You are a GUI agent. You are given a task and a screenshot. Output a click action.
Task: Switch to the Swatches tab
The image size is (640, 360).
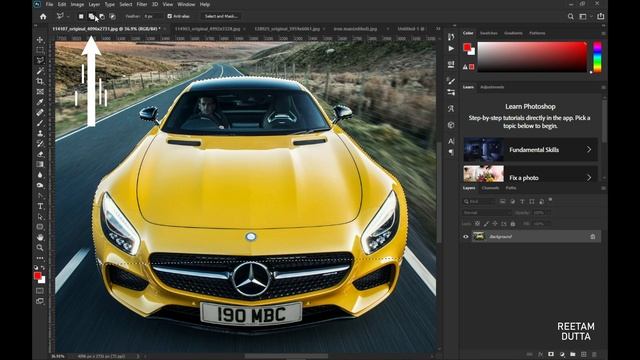(x=489, y=33)
